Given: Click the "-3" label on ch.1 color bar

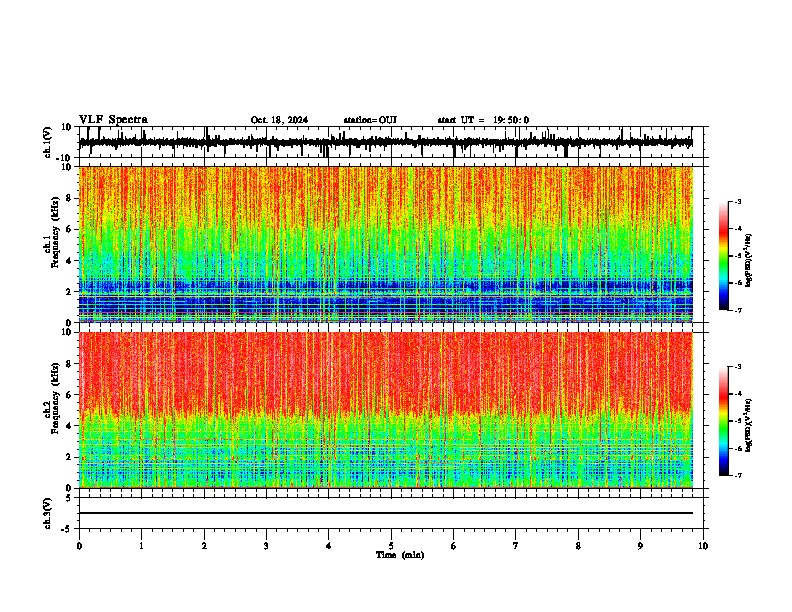Looking at the screenshot, I should click(738, 201).
